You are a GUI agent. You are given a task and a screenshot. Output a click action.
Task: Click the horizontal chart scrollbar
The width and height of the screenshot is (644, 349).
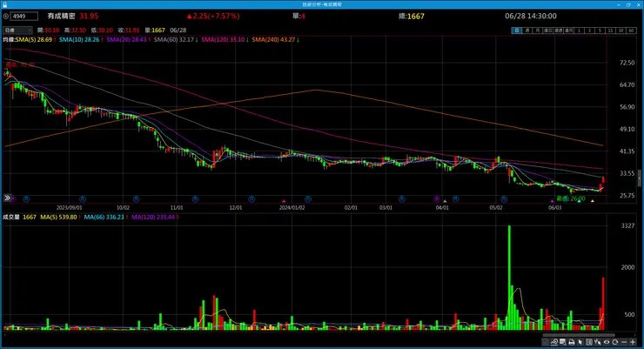[x=579, y=335]
